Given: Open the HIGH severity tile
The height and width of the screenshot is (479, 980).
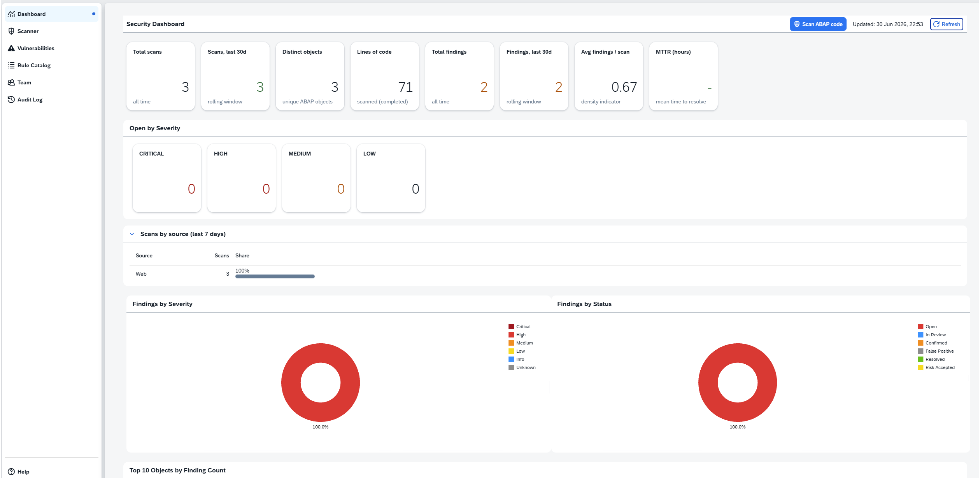Looking at the screenshot, I should coord(242,178).
